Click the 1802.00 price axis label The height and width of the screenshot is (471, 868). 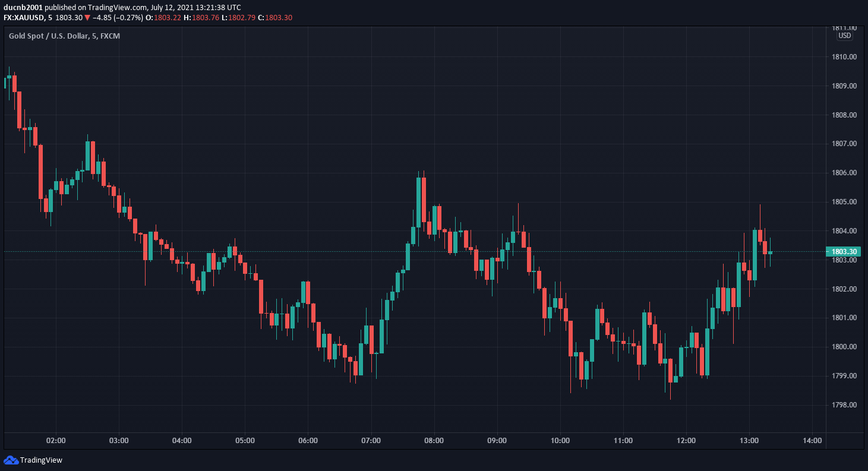(x=844, y=289)
